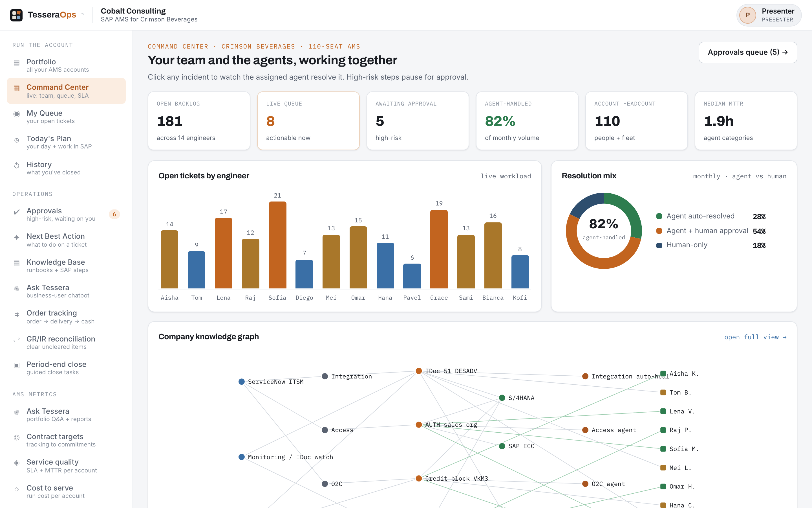This screenshot has width=812, height=508.
Task: Open Portfolio in the sidebar
Action: click(x=66, y=65)
